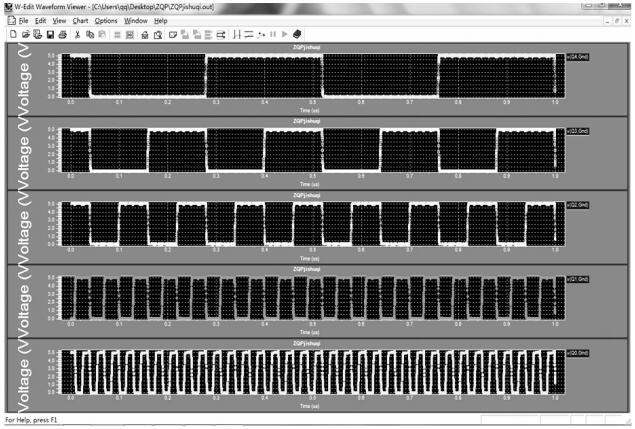Viewport: 635px width, 429px height.
Task: Click 'For Help, press F1' status text
Action: pos(31,420)
